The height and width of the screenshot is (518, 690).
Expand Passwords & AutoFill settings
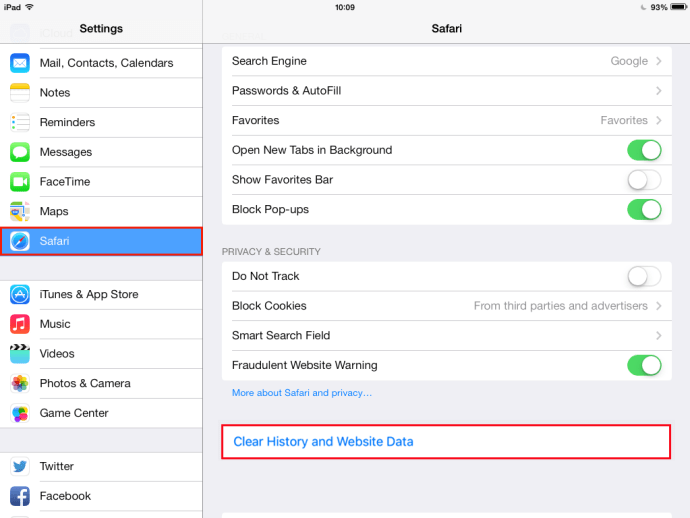(447, 91)
